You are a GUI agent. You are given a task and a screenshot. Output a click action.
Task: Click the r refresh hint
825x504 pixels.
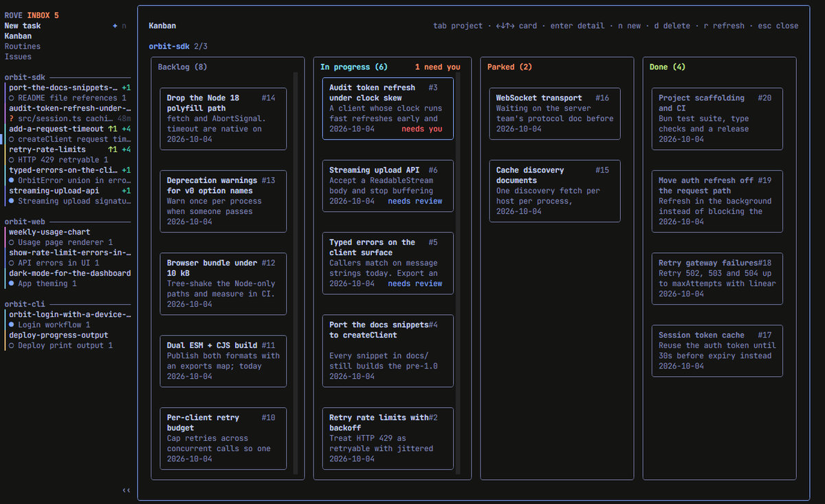723,25
